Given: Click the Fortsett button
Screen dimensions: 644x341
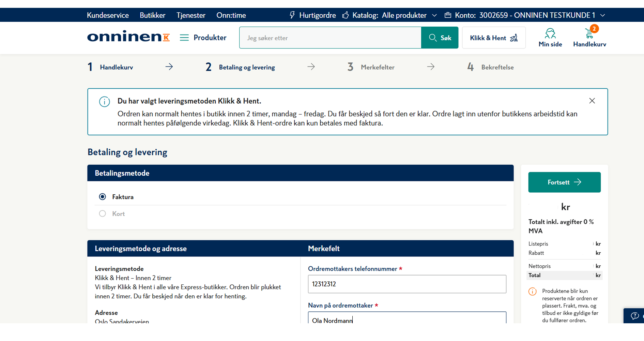Looking at the screenshot, I should [564, 182].
